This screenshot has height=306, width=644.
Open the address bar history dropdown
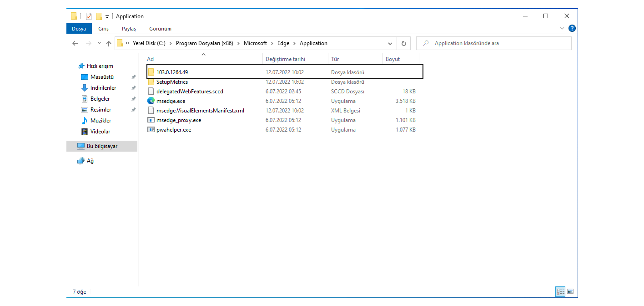pos(390,44)
